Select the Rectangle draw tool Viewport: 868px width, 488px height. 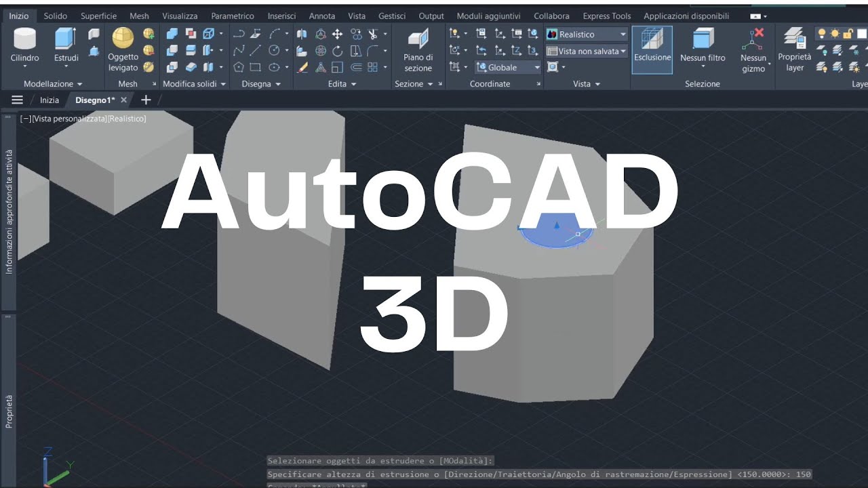pyautogui.click(x=255, y=67)
